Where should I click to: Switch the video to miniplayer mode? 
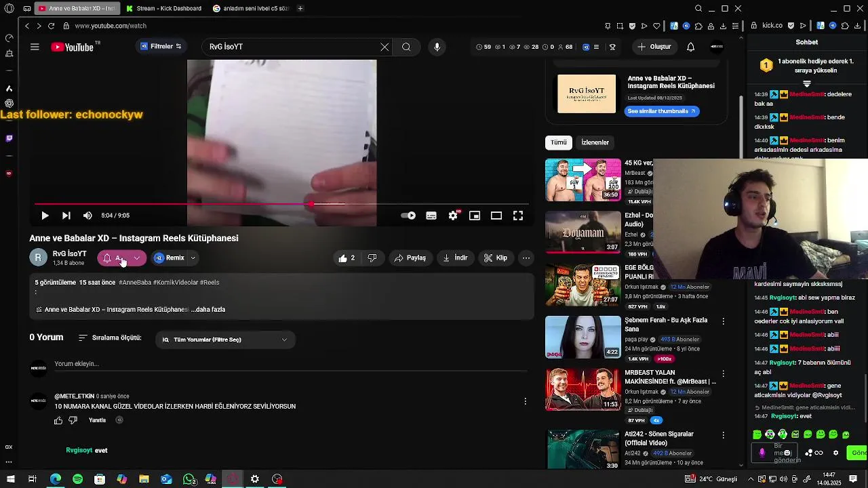click(475, 216)
